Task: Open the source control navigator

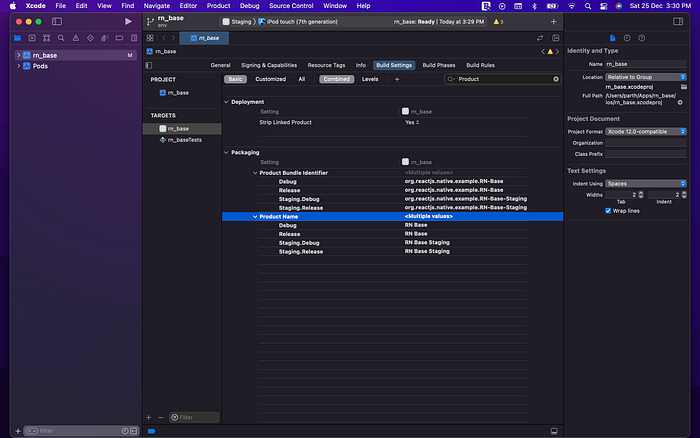Action: pyautogui.click(x=32, y=38)
